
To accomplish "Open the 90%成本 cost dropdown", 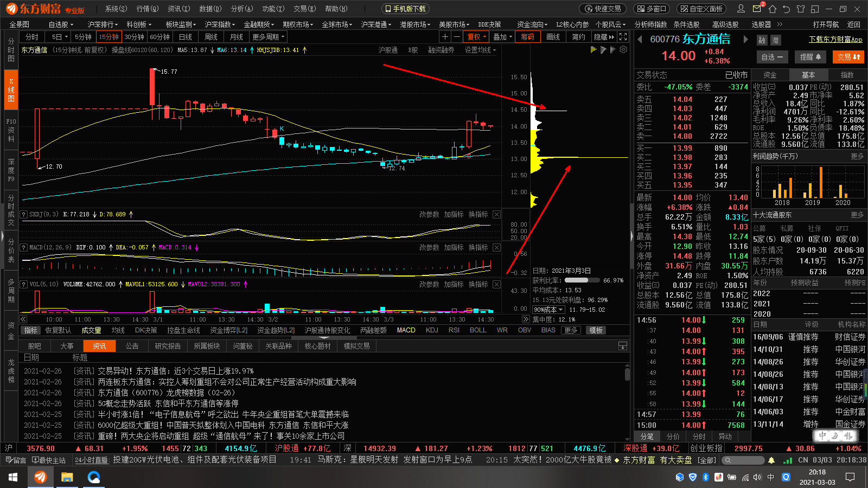I will (x=548, y=310).
